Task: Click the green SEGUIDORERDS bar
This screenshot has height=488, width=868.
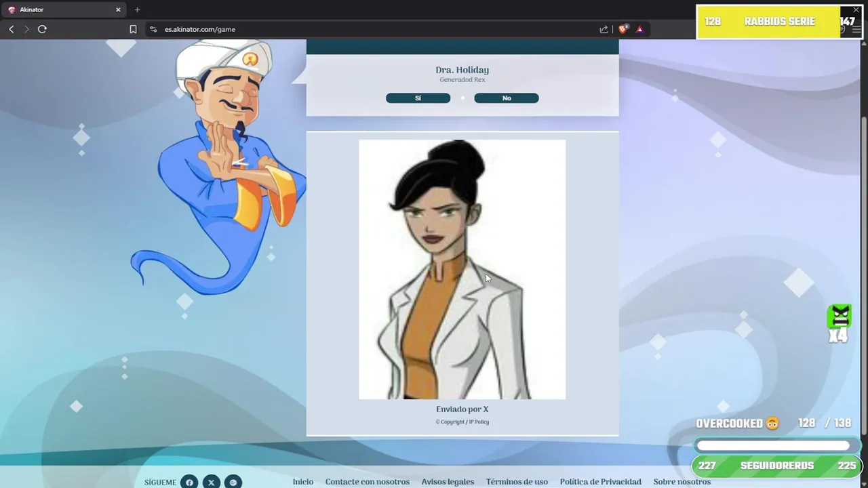Action: [x=776, y=466]
